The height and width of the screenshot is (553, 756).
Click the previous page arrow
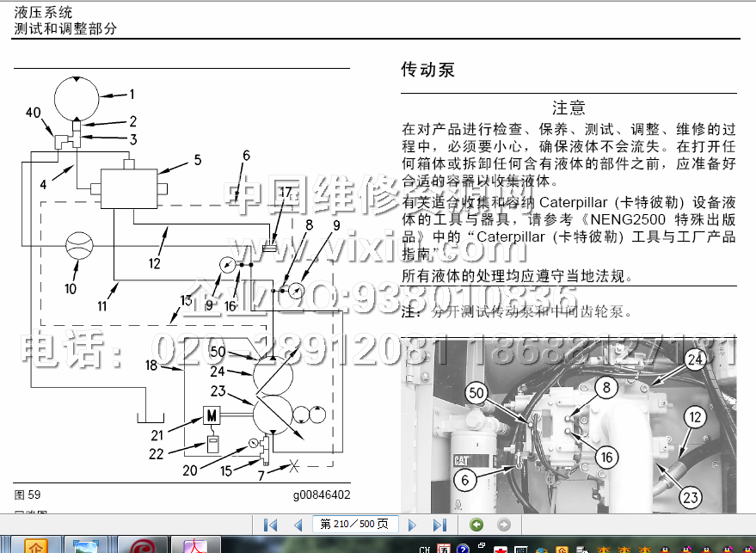[x=298, y=525]
